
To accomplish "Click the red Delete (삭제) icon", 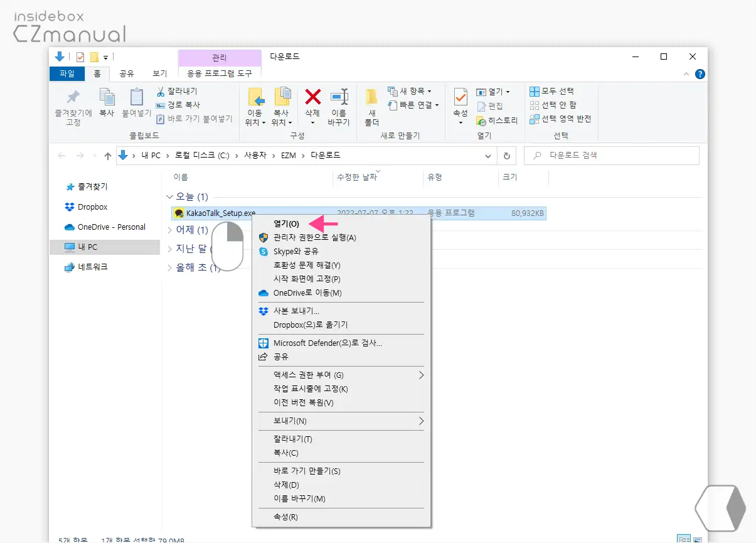I will [x=312, y=97].
